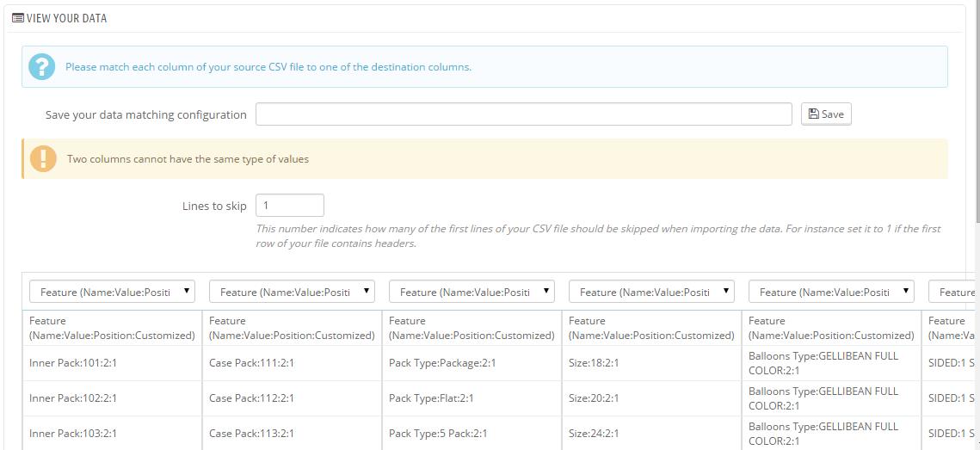
Task: Click the Lines to skip input field
Action: click(x=290, y=206)
